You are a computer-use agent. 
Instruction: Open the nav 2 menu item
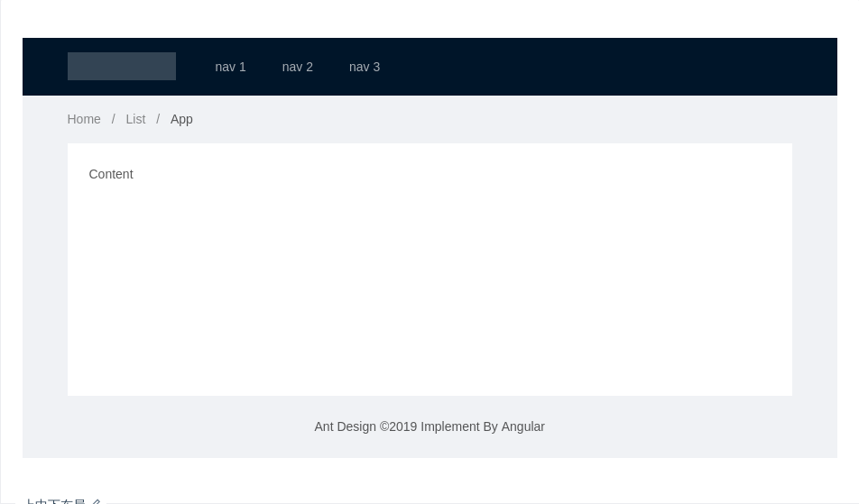pos(297,67)
